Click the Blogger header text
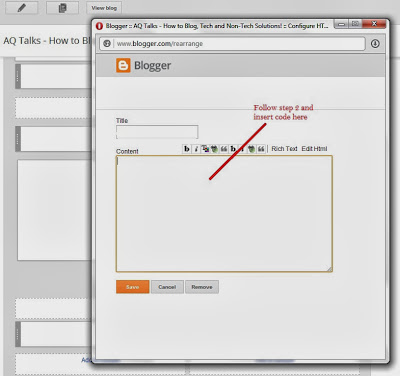Viewport: 400px width, 376px height. click(x=152, y=66)
